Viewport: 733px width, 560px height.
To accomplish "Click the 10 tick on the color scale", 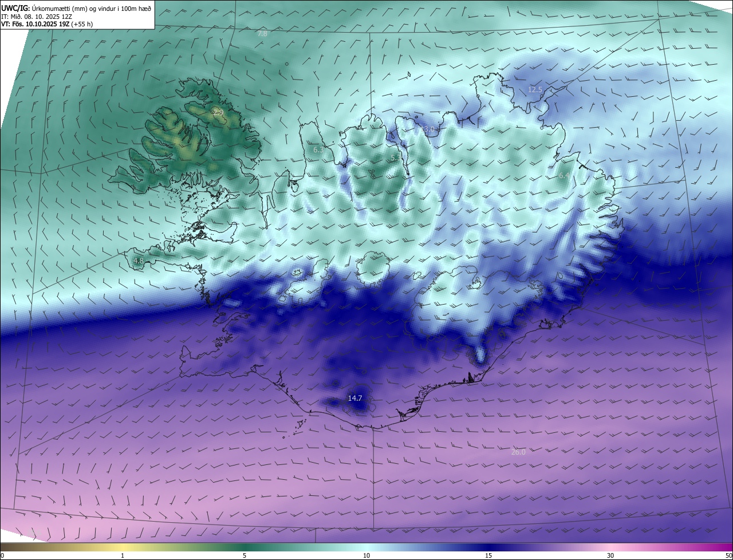I will [366, 555].
